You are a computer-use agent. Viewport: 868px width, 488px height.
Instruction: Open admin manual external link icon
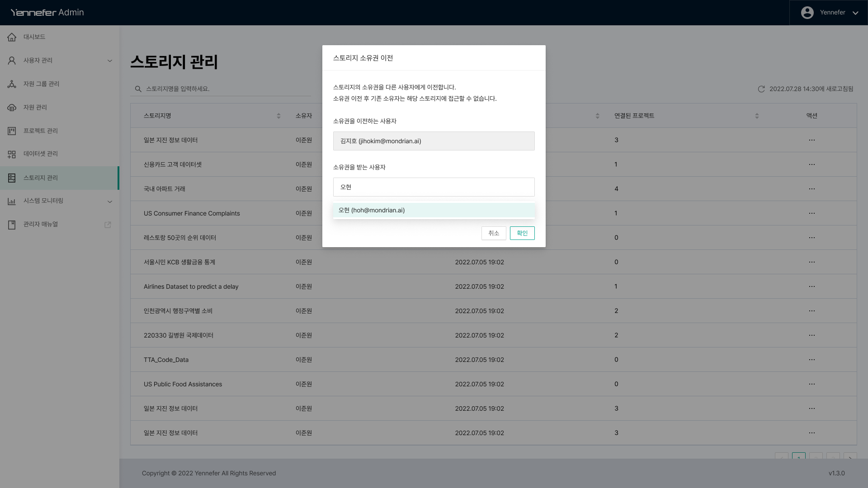click(x=108, y=225)
